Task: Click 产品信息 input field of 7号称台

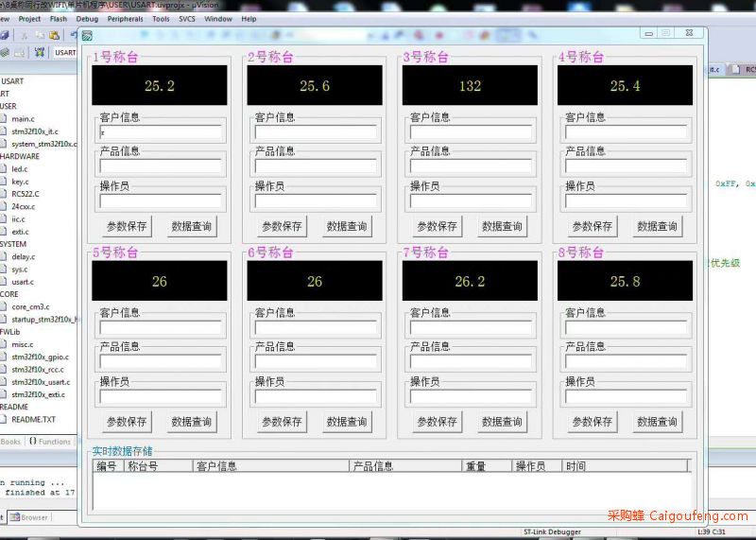Action: coord(471,362)
